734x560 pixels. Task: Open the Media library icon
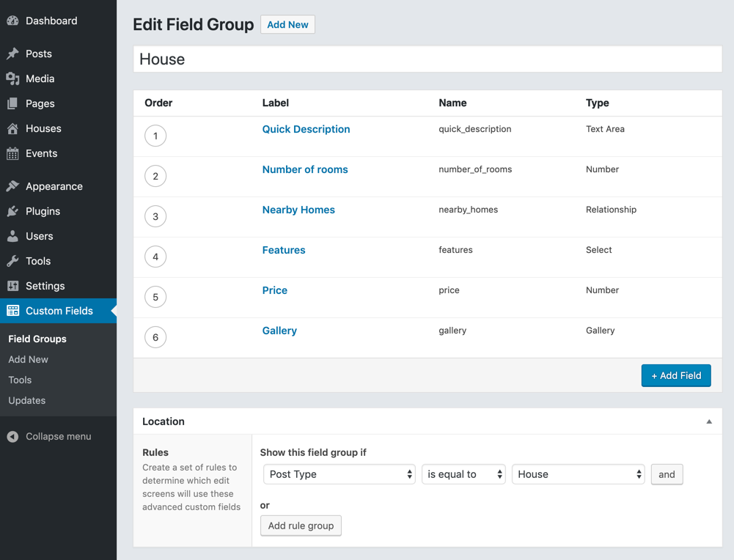13,78
